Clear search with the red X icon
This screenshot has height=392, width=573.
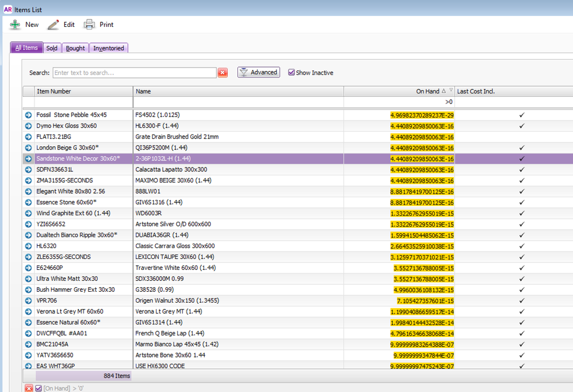click(223, 73)
